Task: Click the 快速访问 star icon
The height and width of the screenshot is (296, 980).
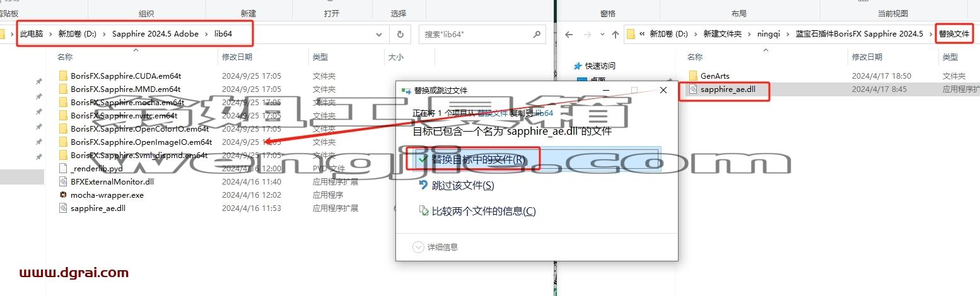Action: (578, 65)
